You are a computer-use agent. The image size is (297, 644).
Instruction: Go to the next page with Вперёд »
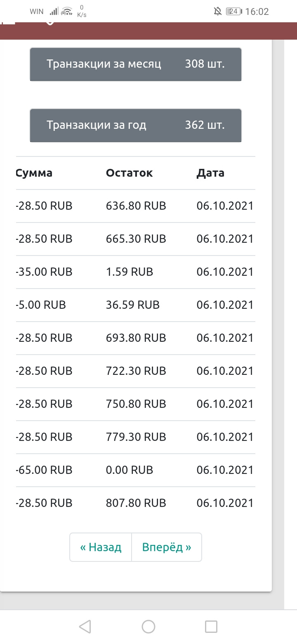167,547
